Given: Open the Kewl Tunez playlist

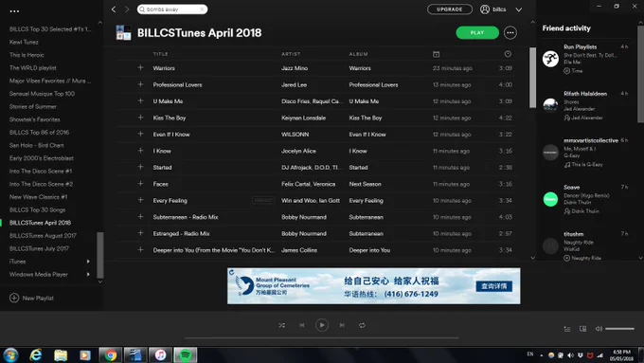Looking at the screenshot, I should (24, 42).
